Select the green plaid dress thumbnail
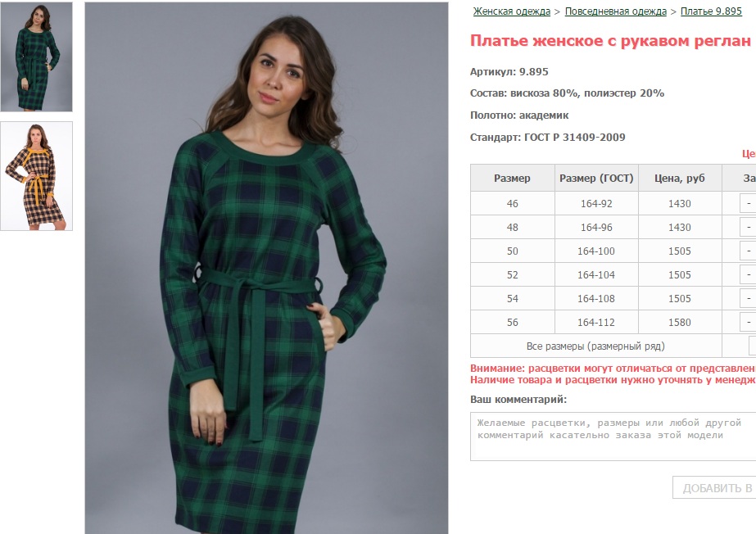The image size is (756, 534). click(x=37, y=57)
